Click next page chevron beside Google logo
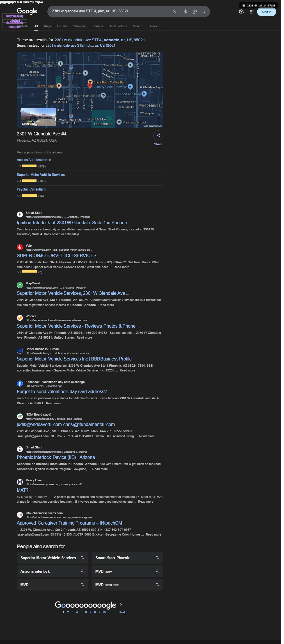This screenshot has width=284, height=644. click(x=121, y=604)
